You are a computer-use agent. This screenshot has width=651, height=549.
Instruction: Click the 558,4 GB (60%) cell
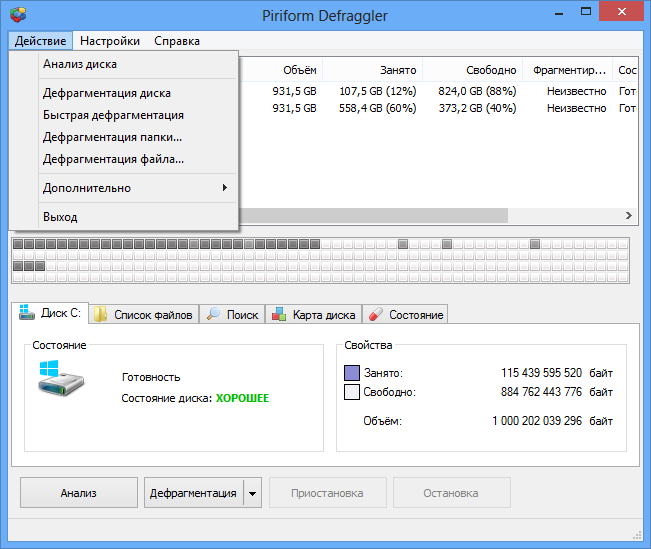[377, 108]
